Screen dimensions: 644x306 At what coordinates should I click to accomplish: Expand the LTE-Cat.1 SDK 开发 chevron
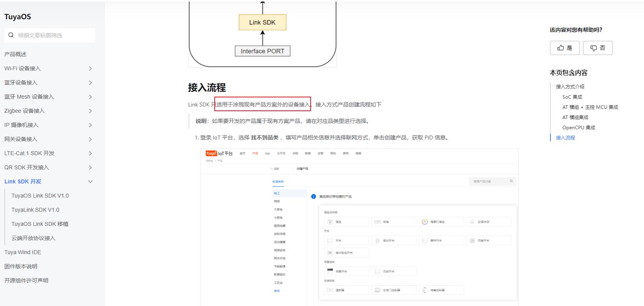click(90, 153)
